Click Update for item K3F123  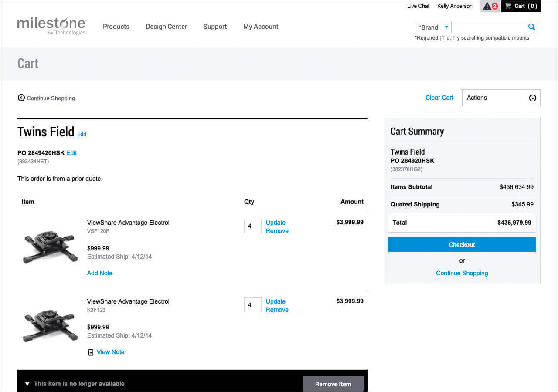coord(276,301)
